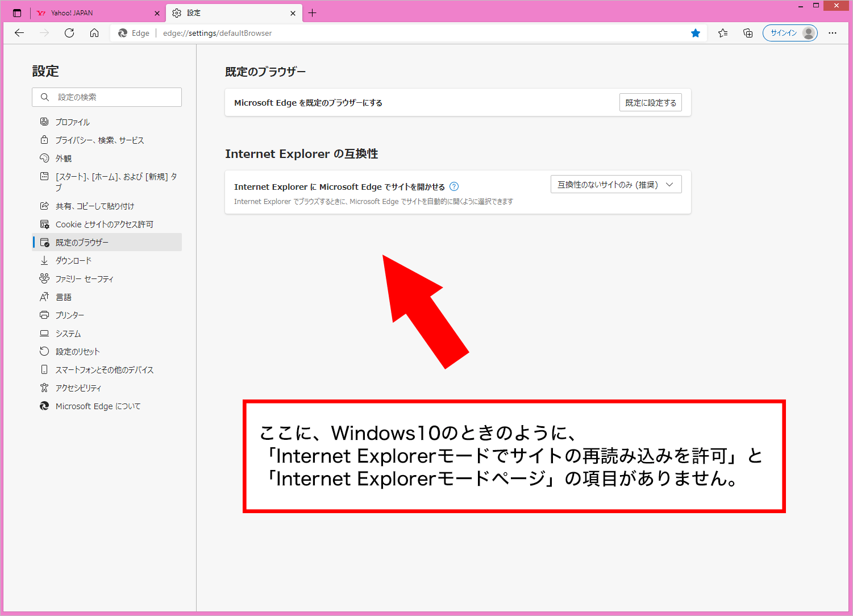Maximize the Edge window
Image resolution: width=853 pixels, height=616 pixels.
(x=815, y=6)
